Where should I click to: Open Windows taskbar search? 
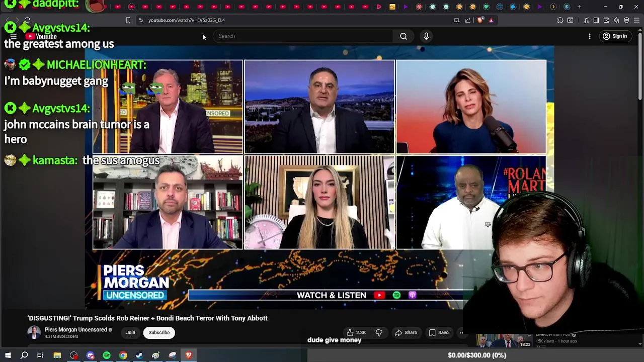coord(24,355)
